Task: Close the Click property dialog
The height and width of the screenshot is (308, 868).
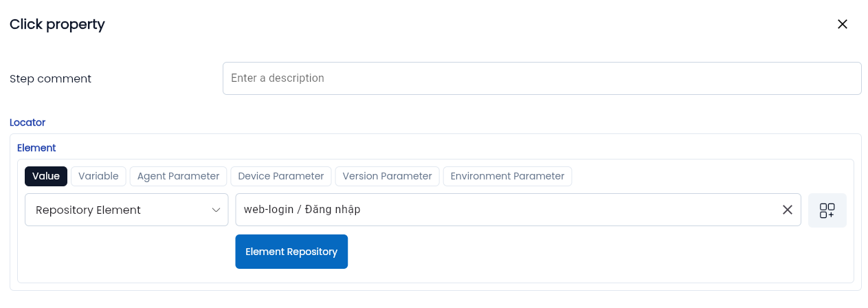Action: tap(842, 24)
